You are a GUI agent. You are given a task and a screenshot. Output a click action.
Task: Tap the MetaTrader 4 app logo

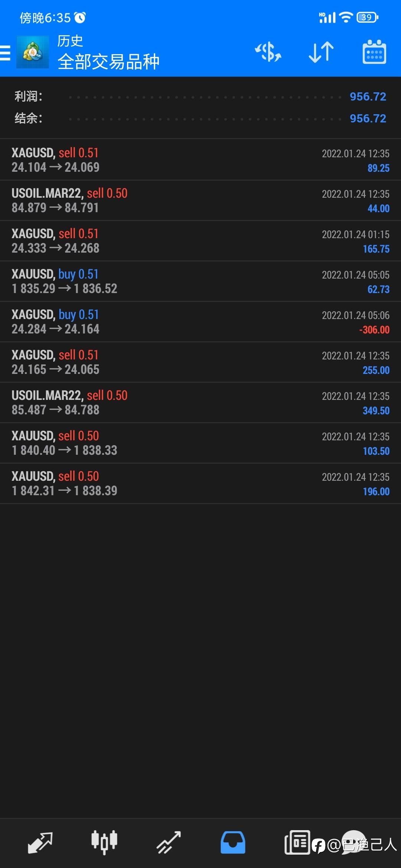(x=33, y=52)
